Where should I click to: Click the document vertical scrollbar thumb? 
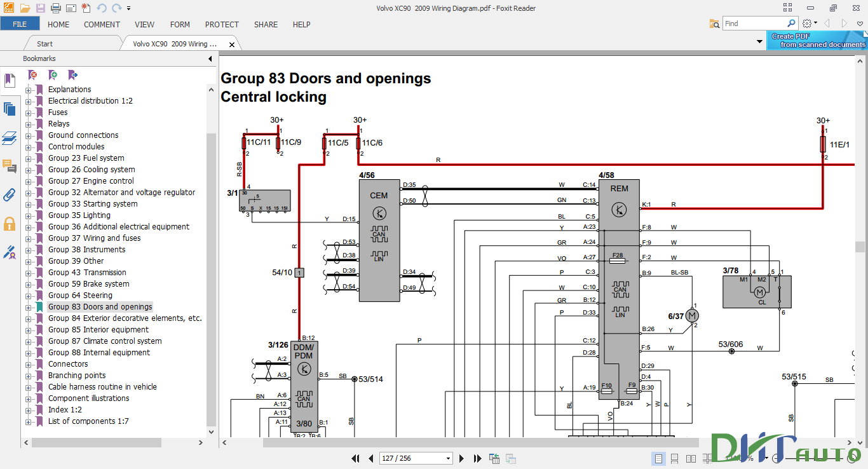(x=860, y=247)
